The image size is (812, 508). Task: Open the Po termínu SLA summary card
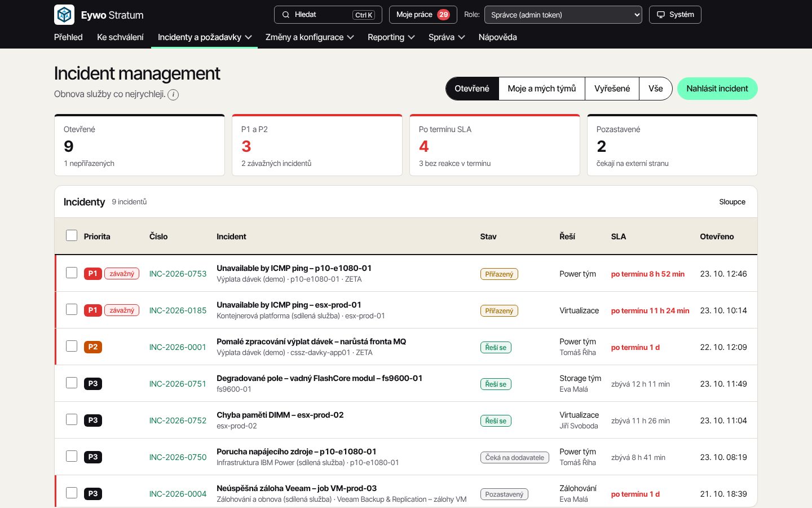[495, 145]
